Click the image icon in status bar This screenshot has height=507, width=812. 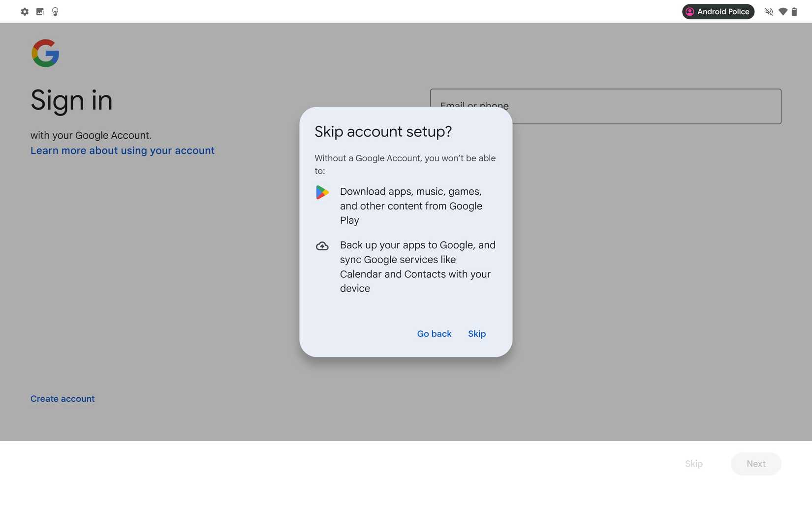click(40, 11)
